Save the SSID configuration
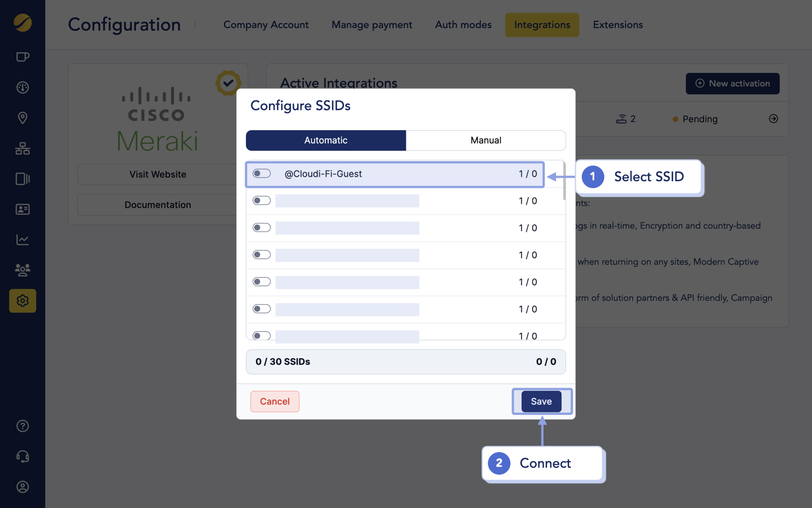The width and height of the screenshot is (812, 508). pyautogui.click(x=541, y=401)
